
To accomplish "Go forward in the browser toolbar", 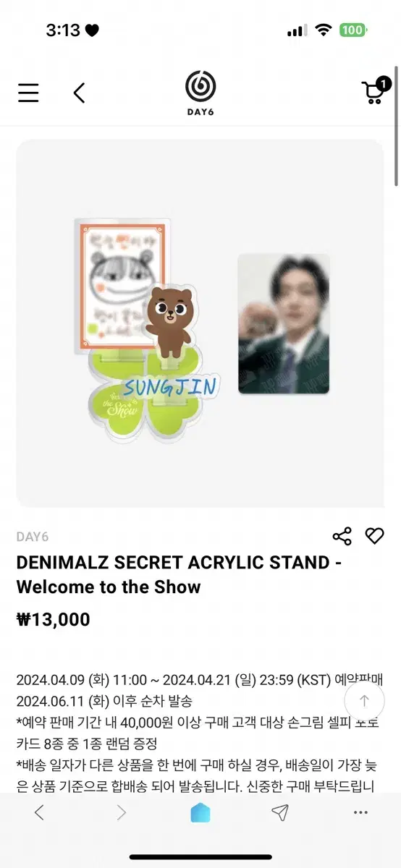I will point(121,812).
